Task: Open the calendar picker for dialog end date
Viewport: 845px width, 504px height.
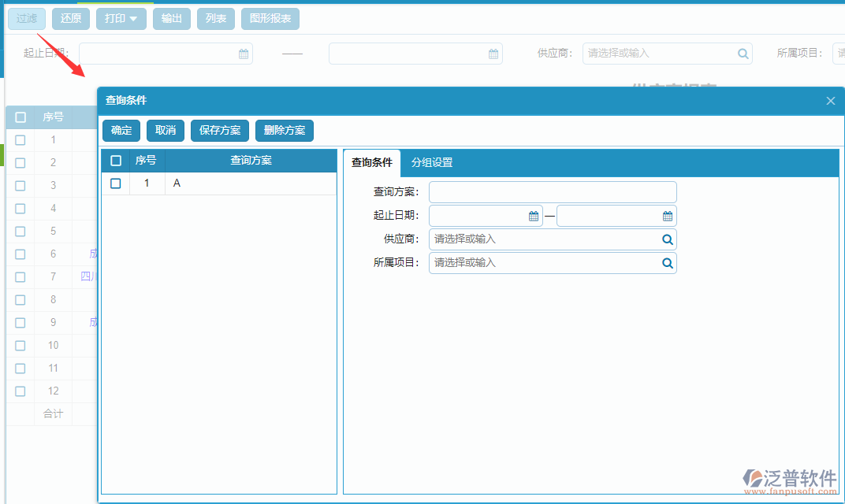Action: [x=666, y=215]
